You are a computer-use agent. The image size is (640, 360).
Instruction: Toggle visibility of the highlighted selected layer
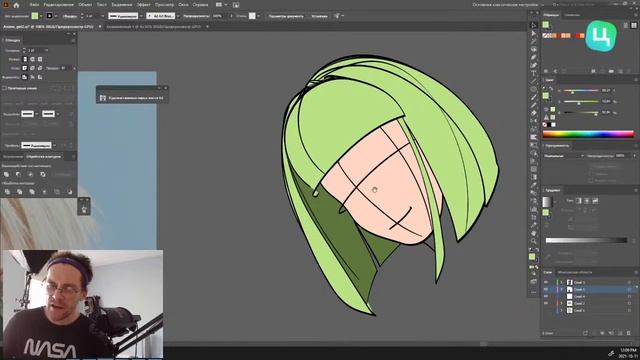tap(546, 289)
